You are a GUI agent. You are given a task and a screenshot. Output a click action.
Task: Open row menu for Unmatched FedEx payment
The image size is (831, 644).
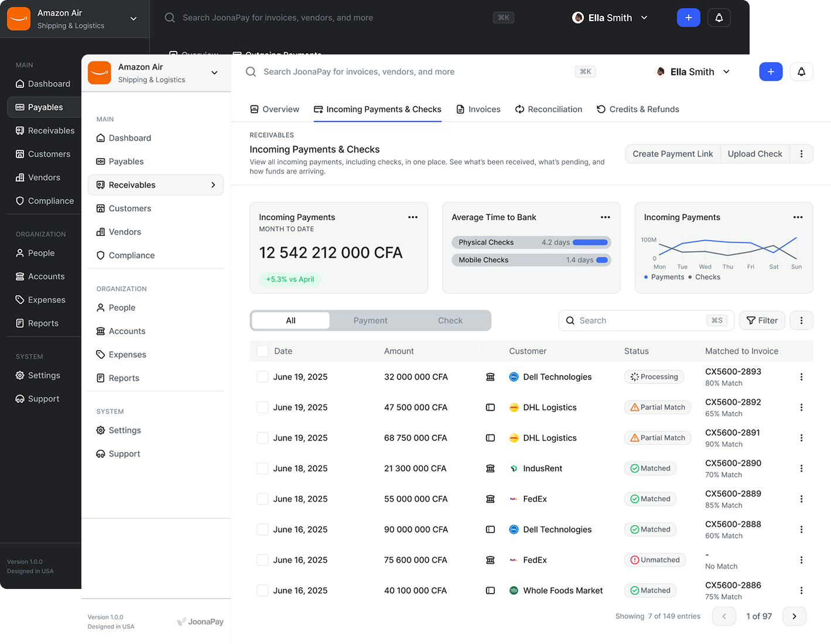click(x=801, y=560)
